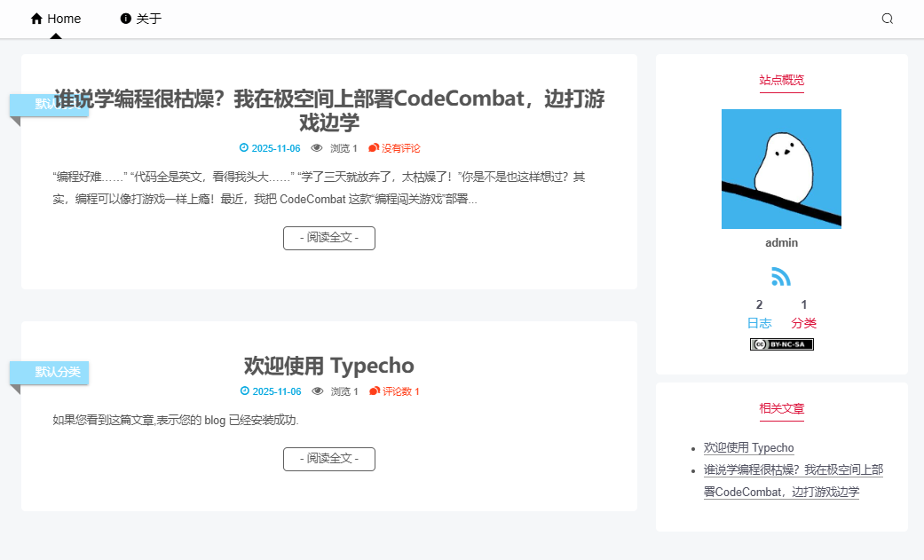Image resolution: width=924 pixels, height=560 pixels.
Task: Click 阅读全文 under the Typecho post
Action: click(329, 459)
